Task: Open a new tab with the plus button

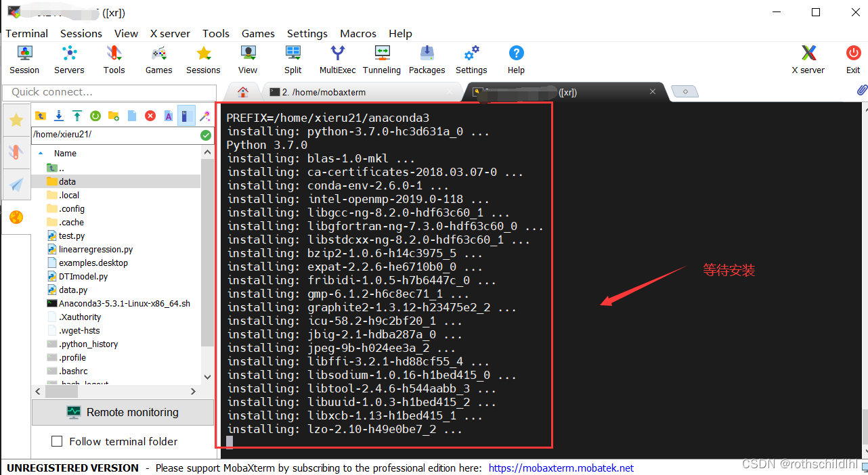Action: (685, 92)
